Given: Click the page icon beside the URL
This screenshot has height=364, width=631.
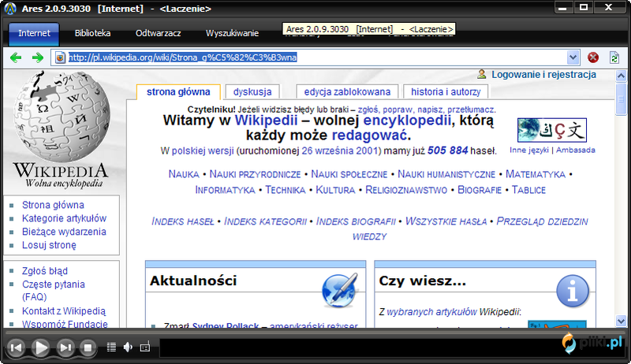Looking at the screenshot, I should pyautogui.click(x=60, y=58).
